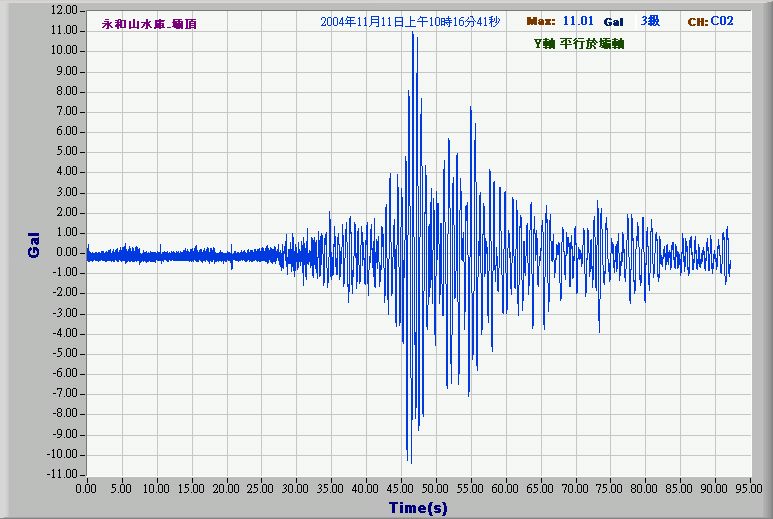773x519 pixels.
Task: Click the Time(s) X-axis title
Action: (418, 509)
